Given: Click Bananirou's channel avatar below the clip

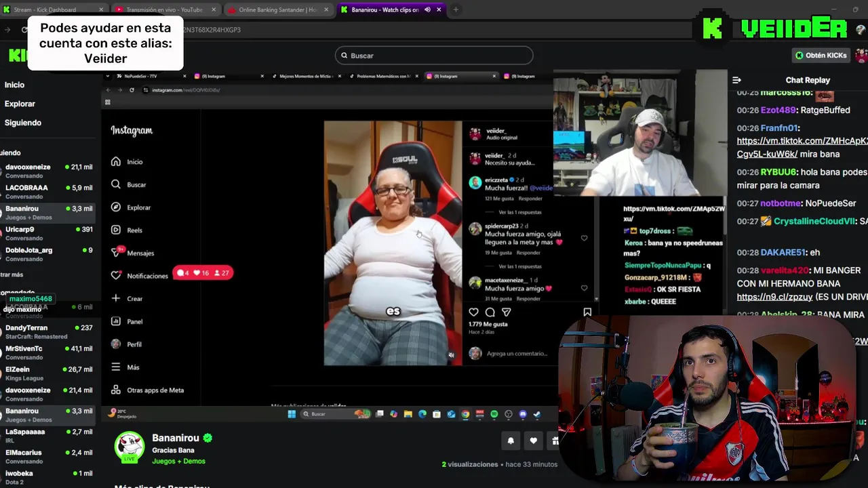Looking at the screenshot, I should point(129,448).
